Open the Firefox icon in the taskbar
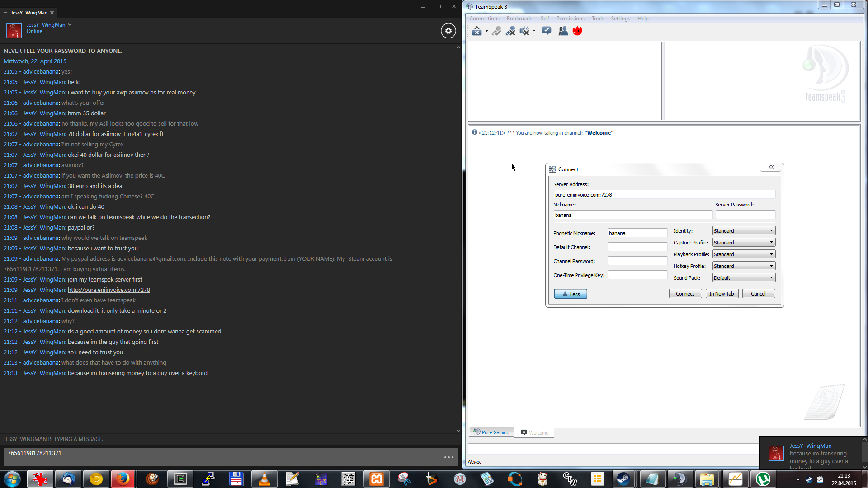Viewport: 868px width, 488px height. [123, 479]
